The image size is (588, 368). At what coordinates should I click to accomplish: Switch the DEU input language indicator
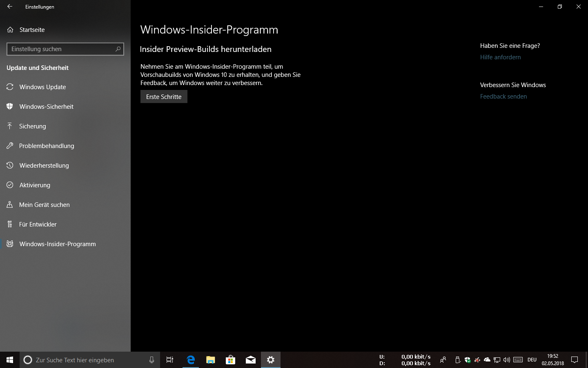pos(532,360)
